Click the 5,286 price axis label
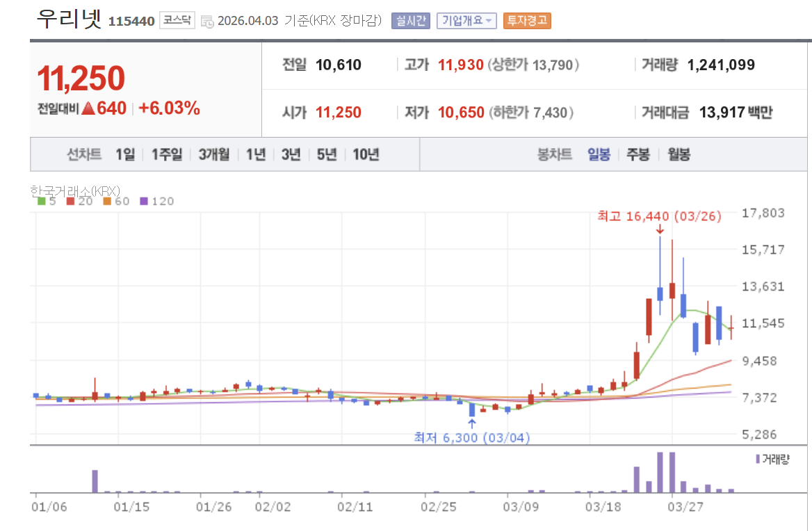This screenshot has width=812, height=531. (x=759, y=434)
